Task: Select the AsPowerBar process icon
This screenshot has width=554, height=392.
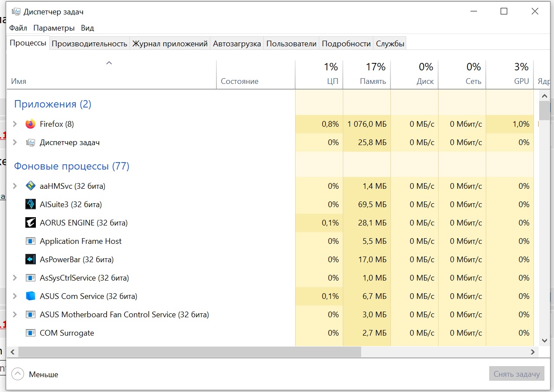Action: click(30, 260)
